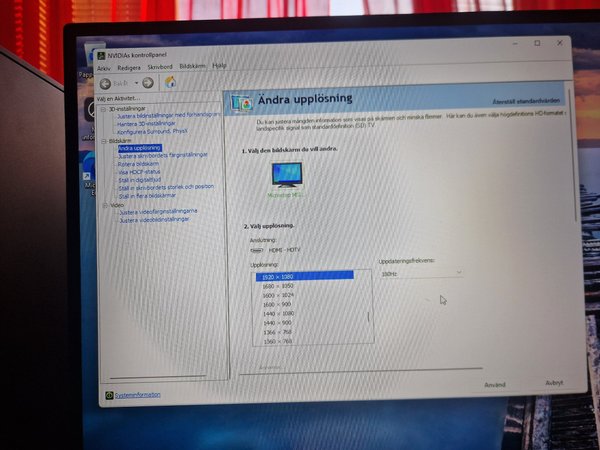600x450 pixels.
Task: Collapse the Video tree node
Action: click(x=103, y=205)
